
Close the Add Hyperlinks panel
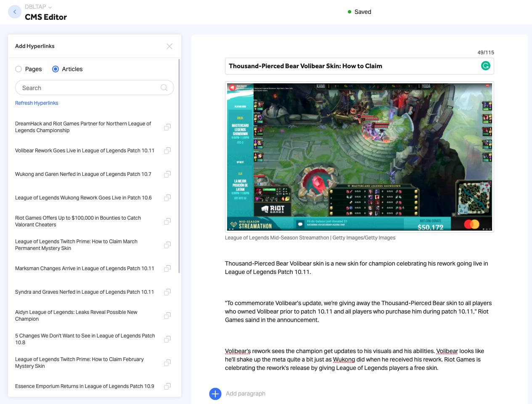pos(169,46)
